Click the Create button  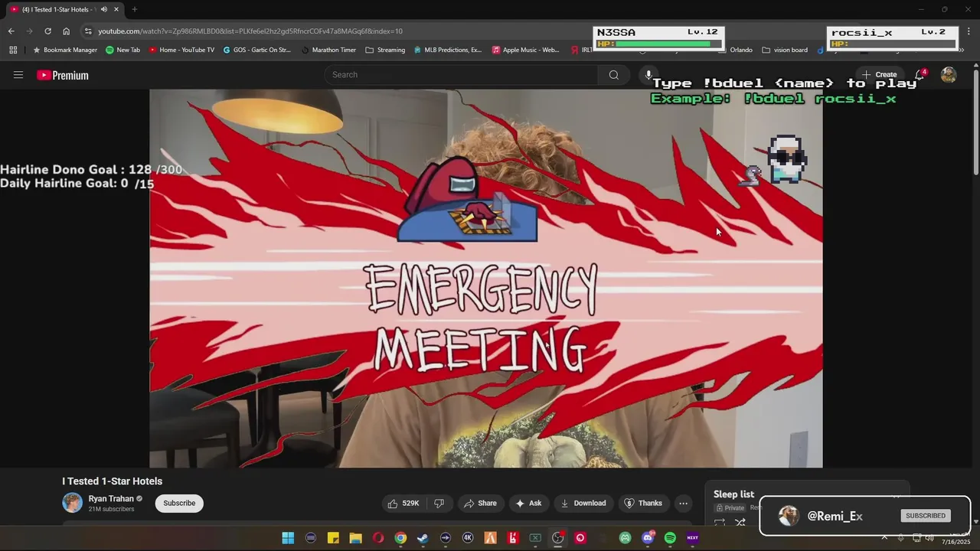[879, 75]
